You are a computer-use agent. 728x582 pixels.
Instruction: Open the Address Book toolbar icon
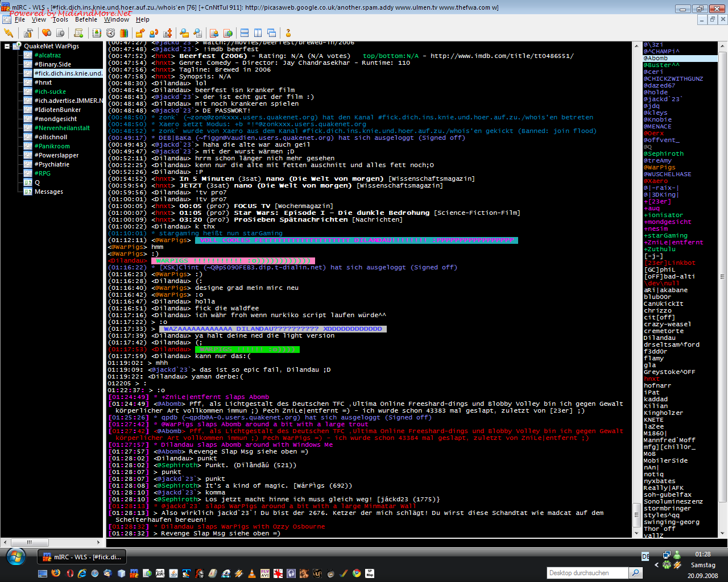pyautogui.click(x=97, y=33)
